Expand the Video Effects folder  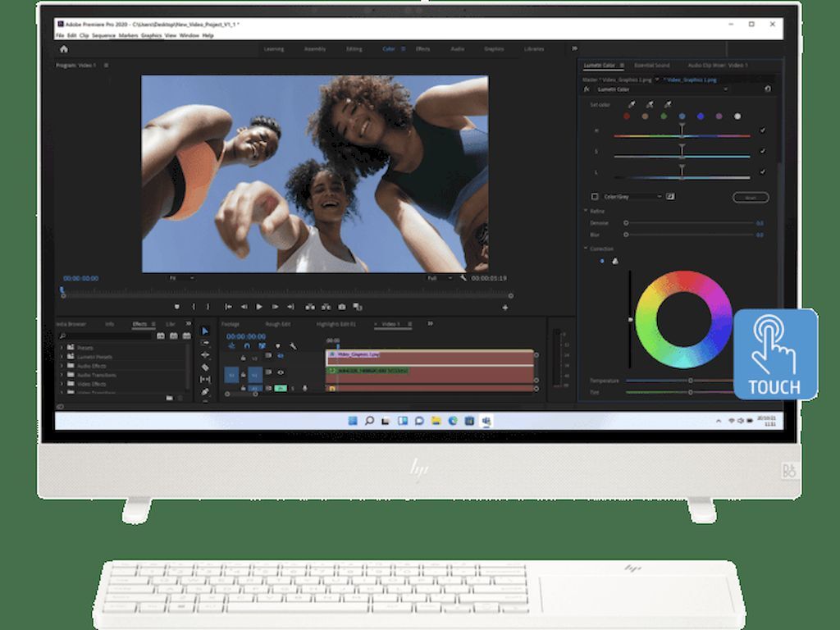coord(62,384)
